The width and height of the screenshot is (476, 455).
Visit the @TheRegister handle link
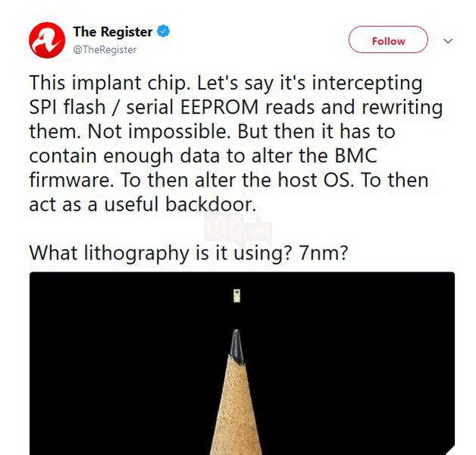105,49
